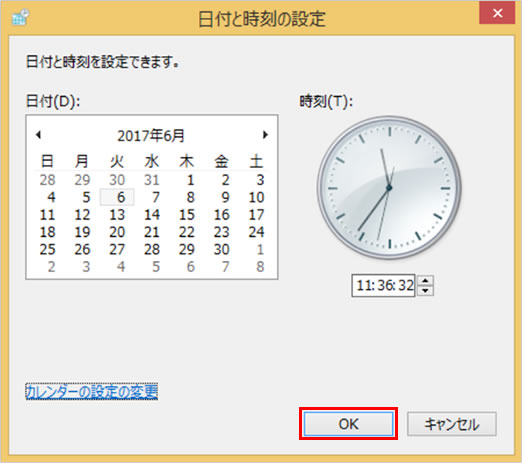This screenshot has height=463, width=522.
Task: Select June 27 in the calendar
Action: tap(117, 249)
